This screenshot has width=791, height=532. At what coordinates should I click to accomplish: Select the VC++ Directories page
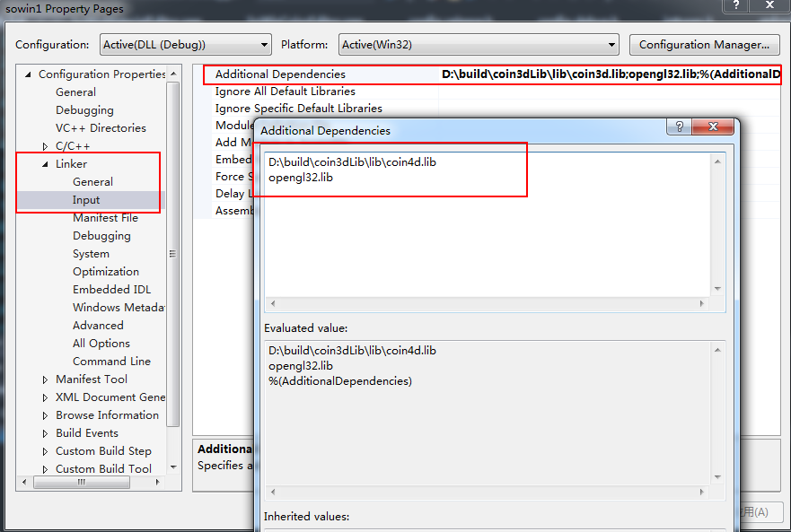[101, 128]
